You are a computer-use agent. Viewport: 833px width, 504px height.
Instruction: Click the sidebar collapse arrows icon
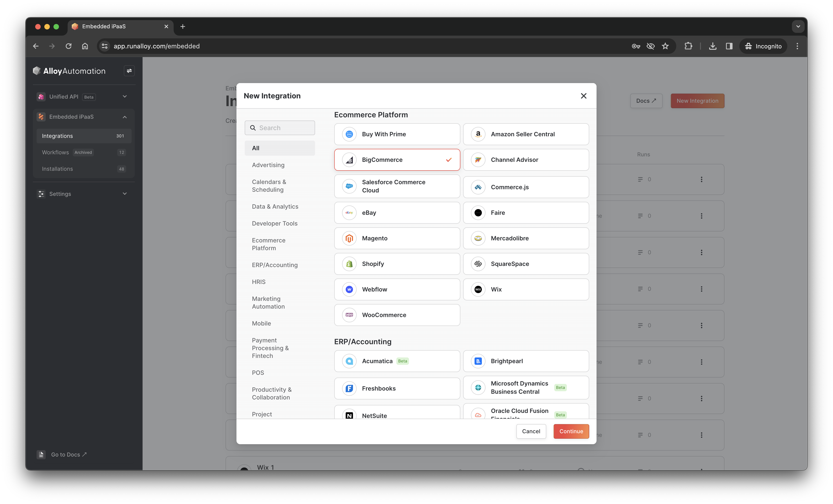tap(129, 71)
